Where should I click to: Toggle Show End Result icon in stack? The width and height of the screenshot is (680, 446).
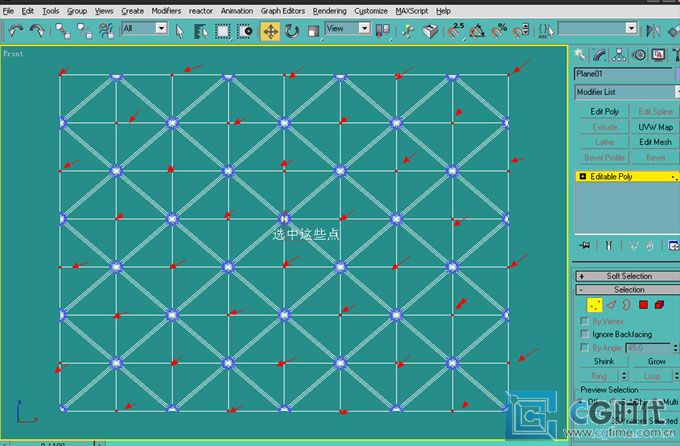(608, 246)
